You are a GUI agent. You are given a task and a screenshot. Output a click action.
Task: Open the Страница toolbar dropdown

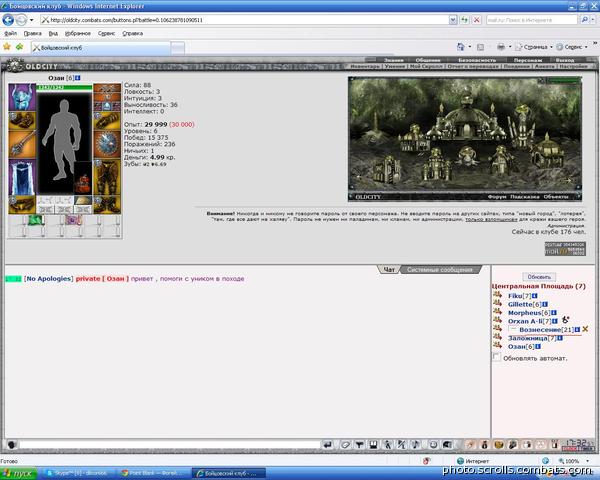click(x=534, y=47)
